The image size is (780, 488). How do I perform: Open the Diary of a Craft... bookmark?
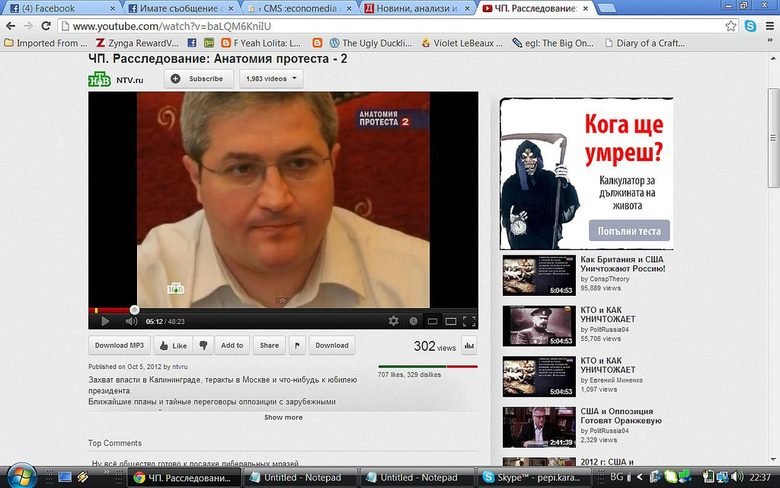pyautogui.click(x=645, y=43)
